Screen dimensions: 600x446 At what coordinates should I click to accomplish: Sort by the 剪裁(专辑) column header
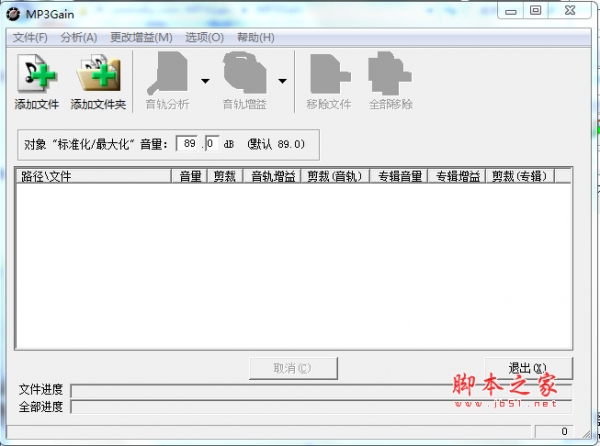(520, 176)
